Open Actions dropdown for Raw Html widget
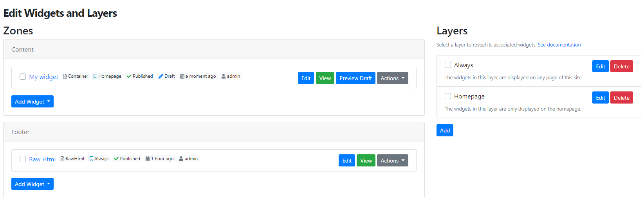Screen dimensions: 644x202 tap(393, 161)
